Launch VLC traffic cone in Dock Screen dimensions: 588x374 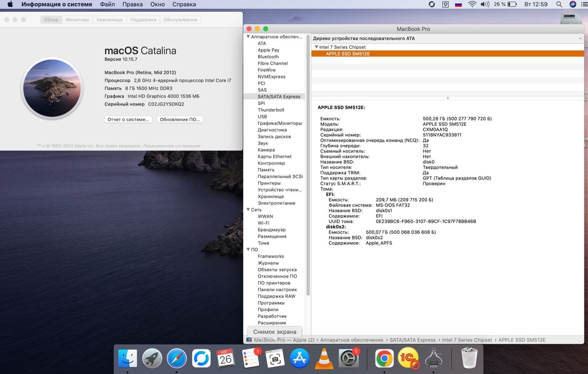[324, 358]
